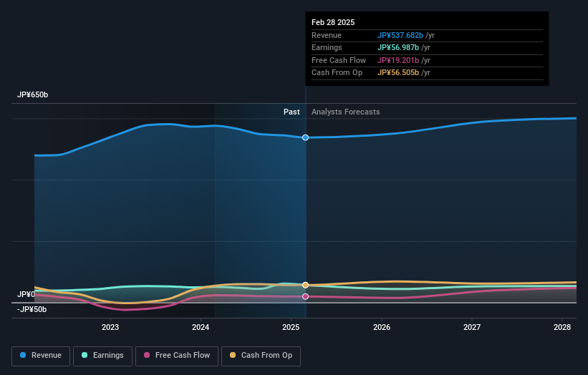Click the Free Cash Flow tooltip row label
Viewport: 588px width, 375px height.
point(339,60)
